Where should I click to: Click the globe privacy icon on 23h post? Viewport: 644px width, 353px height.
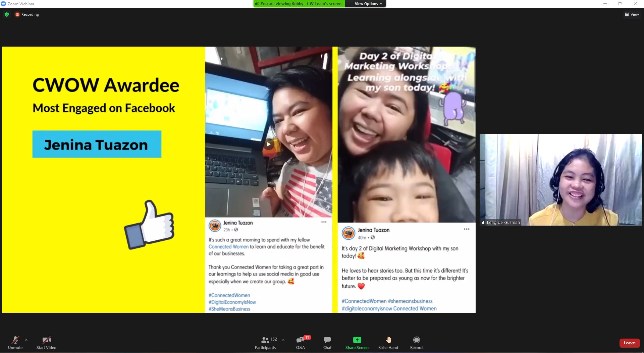[x=236, y=230]
